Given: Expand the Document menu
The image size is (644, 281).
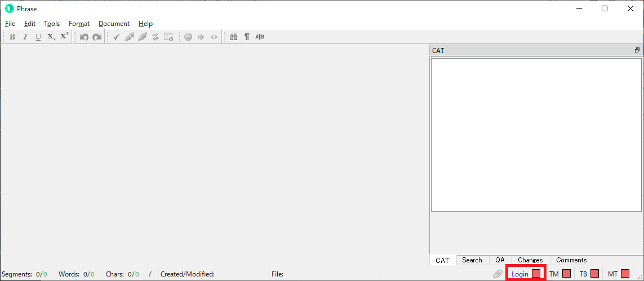Looking at the screenshot, I should point(114,24).
